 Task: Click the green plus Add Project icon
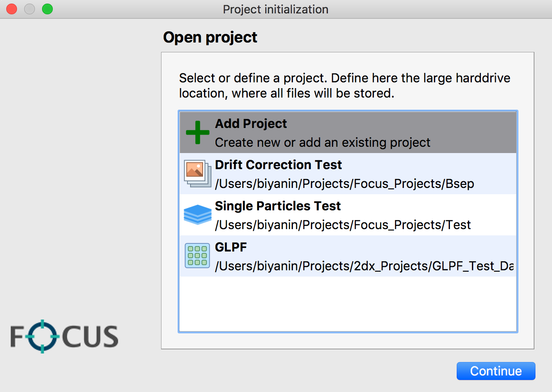pos(197,132)
